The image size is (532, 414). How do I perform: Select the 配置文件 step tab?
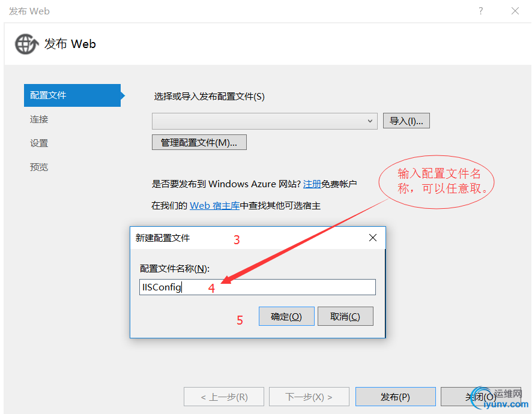pos(72,95)
